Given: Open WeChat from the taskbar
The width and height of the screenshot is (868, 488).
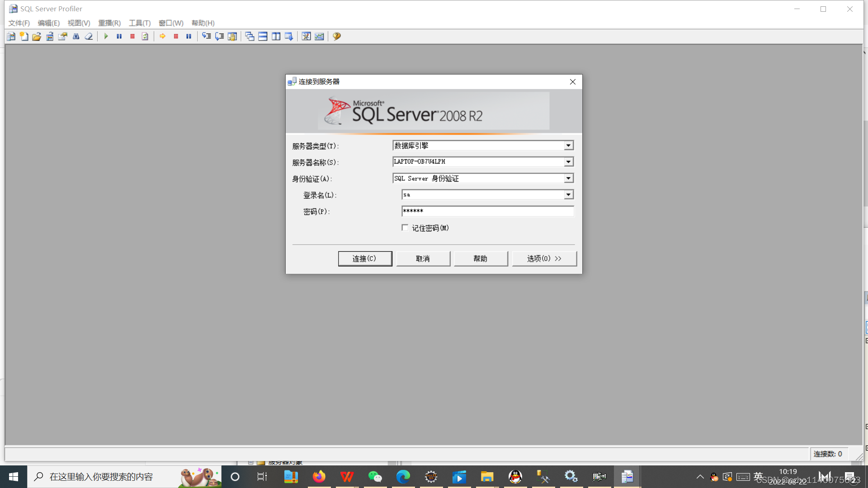Looking at the screenshot, I should [x=375, y=477].
